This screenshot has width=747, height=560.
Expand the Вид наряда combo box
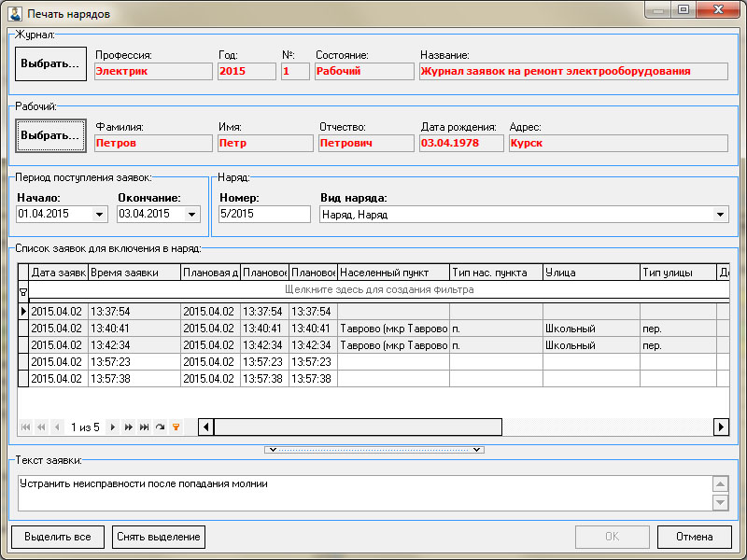[x=720, y=215]
